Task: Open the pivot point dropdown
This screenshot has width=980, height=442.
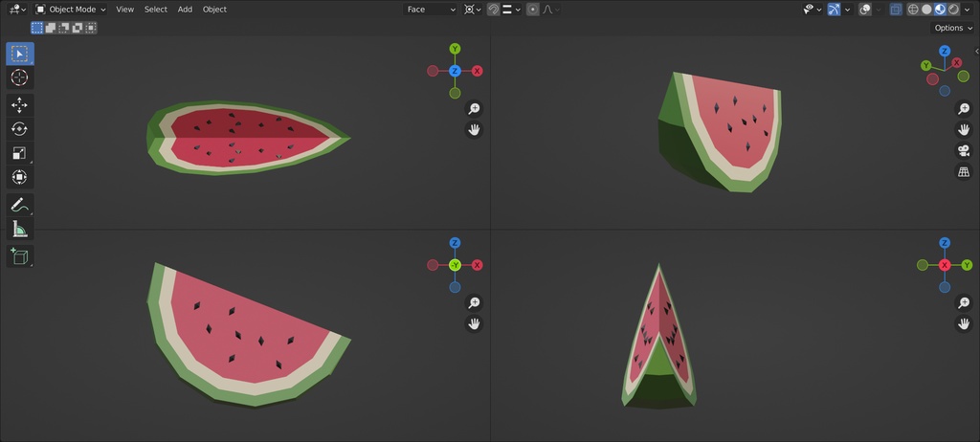Action: coord(473,10)
